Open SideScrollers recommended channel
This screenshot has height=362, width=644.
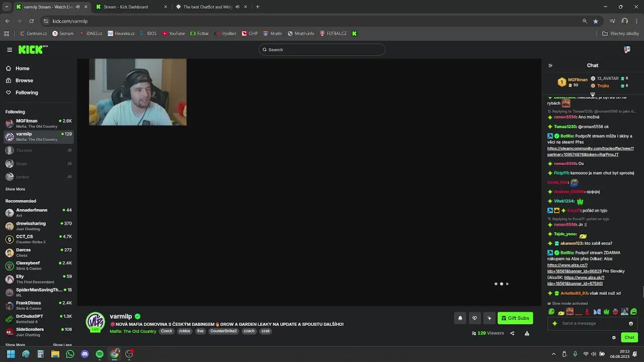39,332
